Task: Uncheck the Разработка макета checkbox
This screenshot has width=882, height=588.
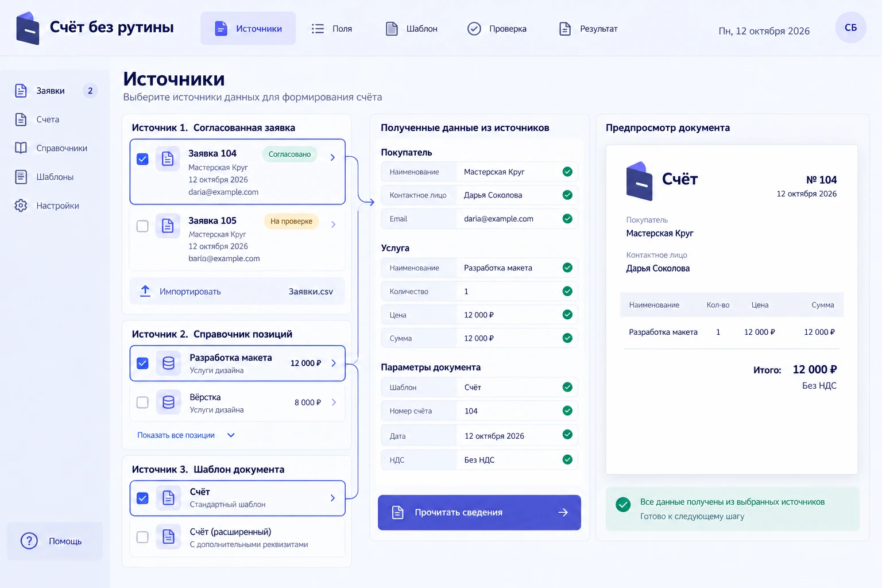Action: click(x=142, y=363)
